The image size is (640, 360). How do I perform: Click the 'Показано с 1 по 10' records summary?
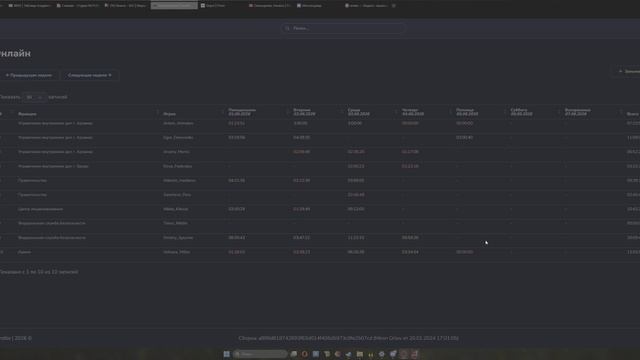click(39, 272)
